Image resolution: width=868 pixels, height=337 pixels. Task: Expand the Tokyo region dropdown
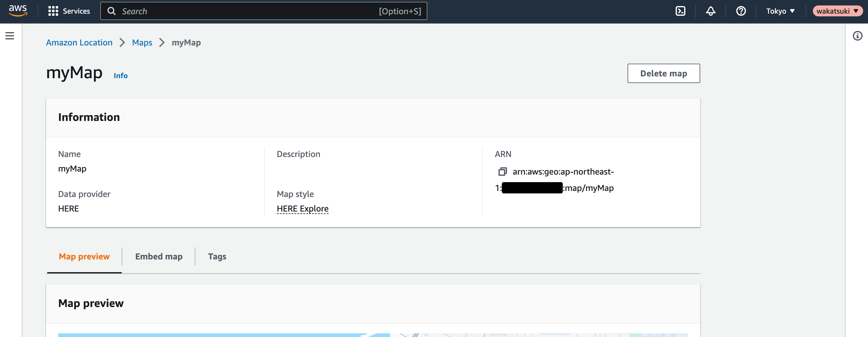coord(780,11)
